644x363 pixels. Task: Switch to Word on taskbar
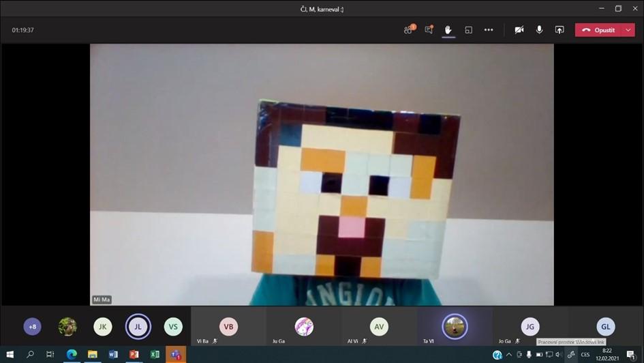[113, 354]
